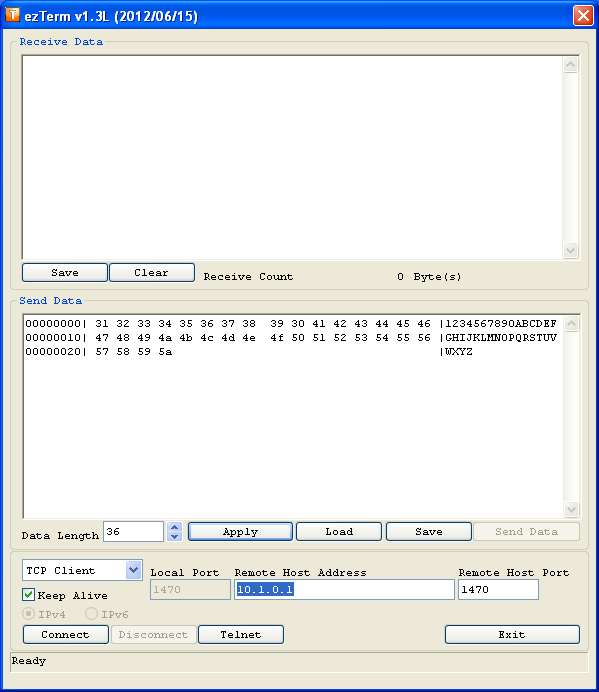This screenshot has width=599, height=692.
Task: Close the ezTerm window
Action: 583,15
